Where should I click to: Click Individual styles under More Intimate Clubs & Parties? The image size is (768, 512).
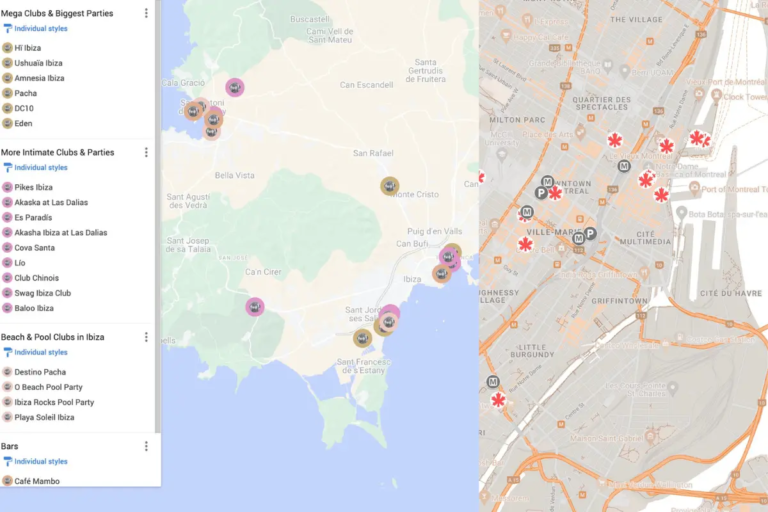[x=35, y=168]
